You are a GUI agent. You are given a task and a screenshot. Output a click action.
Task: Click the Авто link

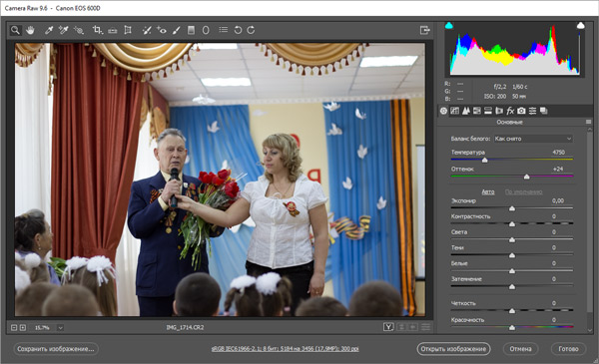[488, 191]
